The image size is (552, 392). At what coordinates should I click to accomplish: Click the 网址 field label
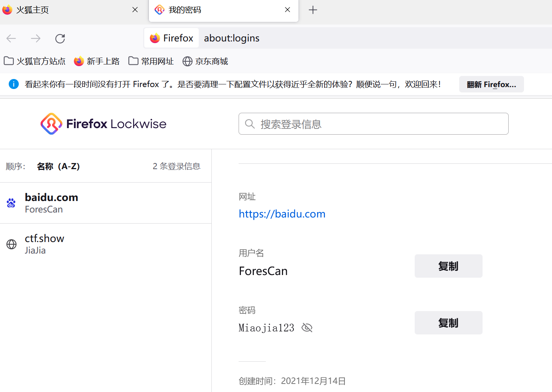(247, 197)
